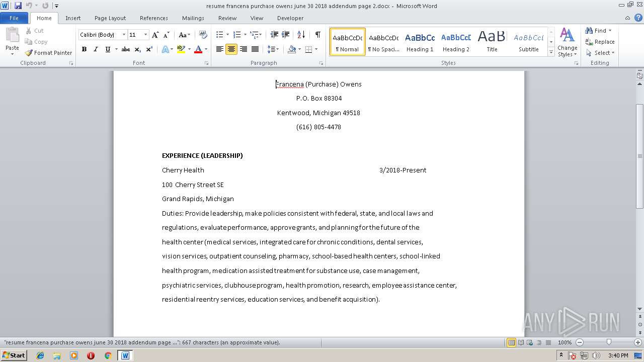Apply No Spacing style
The width and height of the screenshot is (644, 362).
(383, 42)
